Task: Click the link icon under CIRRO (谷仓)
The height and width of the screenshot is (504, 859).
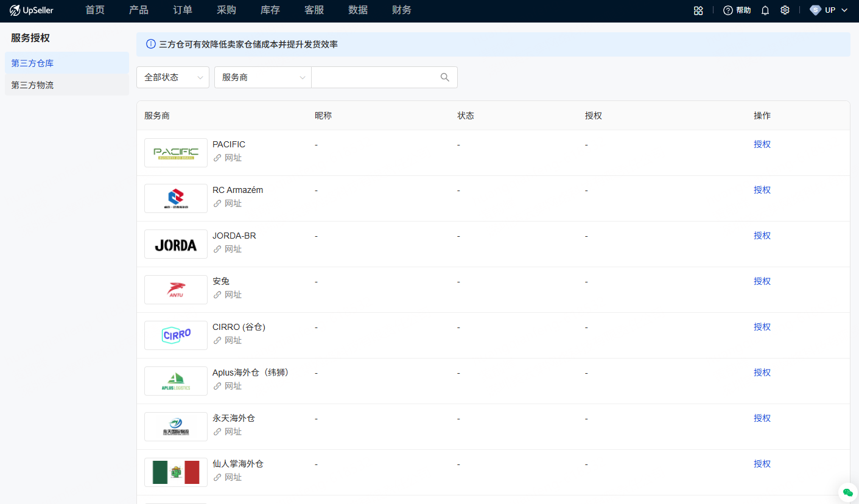Action: click(217, 340)
